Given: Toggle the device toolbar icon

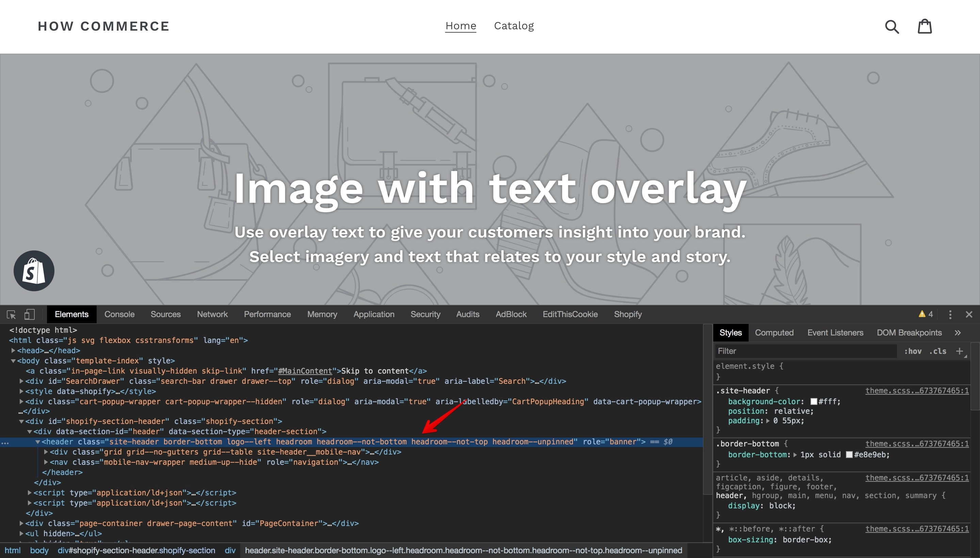Looking at the screenshot, I should point(30,315).
